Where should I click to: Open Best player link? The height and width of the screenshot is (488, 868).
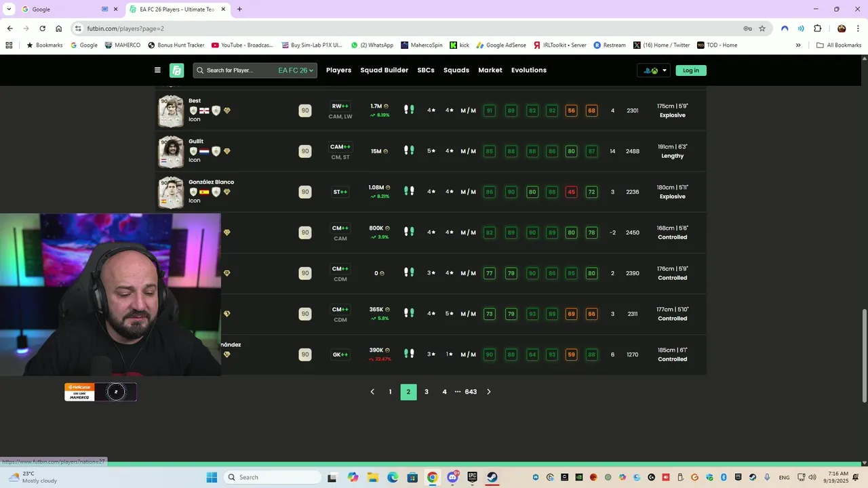coord(195,101)
